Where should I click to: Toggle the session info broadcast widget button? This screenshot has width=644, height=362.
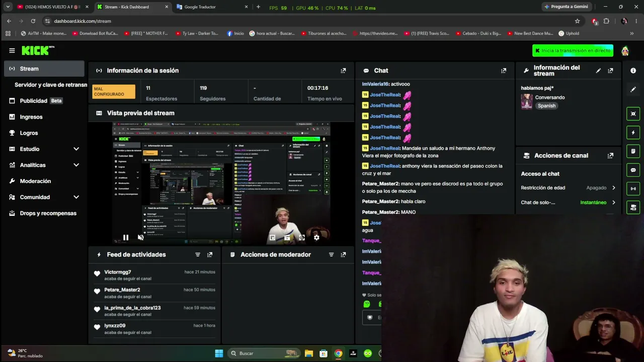633,189
